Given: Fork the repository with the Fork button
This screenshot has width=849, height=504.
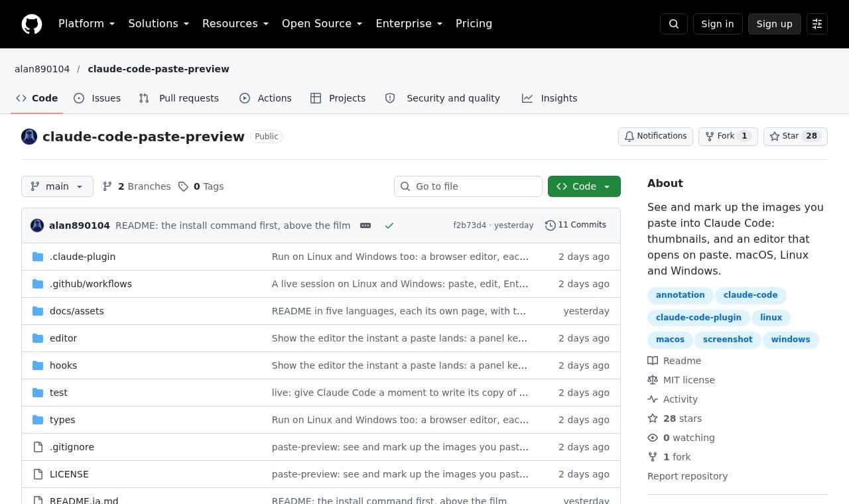Looking at the screenshot, I should [728, 136].
